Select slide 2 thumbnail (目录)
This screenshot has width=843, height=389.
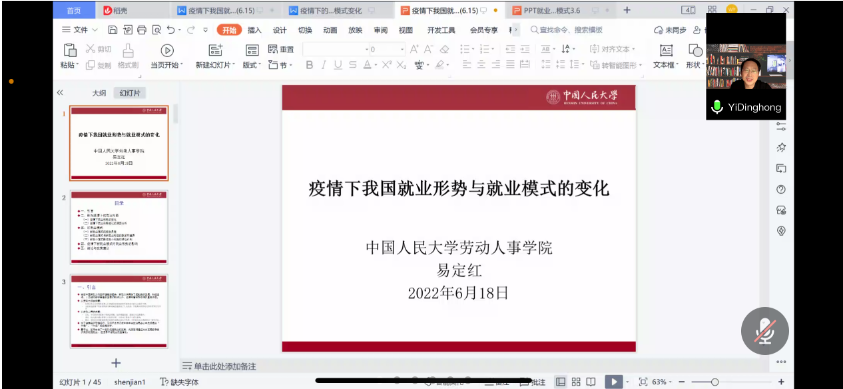[x=119, y=227]
